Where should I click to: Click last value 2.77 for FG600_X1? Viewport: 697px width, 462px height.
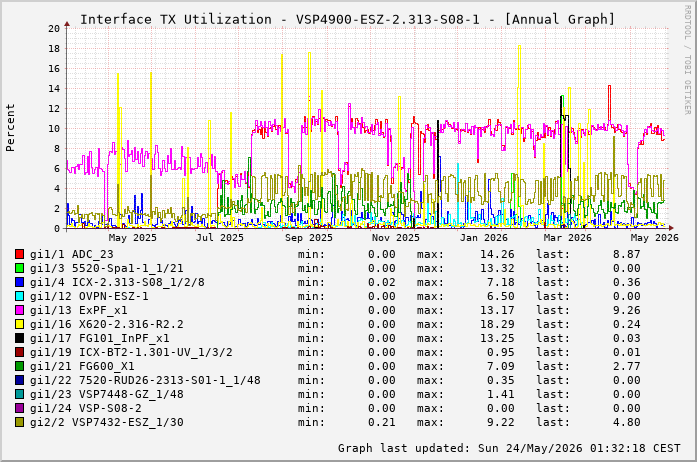click(x=626, y=366)
